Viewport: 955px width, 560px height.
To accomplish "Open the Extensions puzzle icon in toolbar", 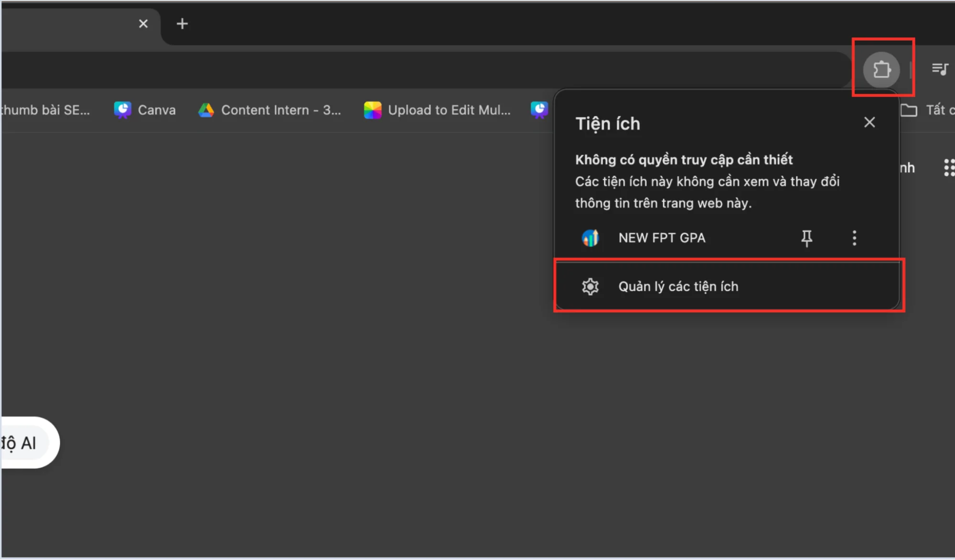I will (x=881, y=70).
